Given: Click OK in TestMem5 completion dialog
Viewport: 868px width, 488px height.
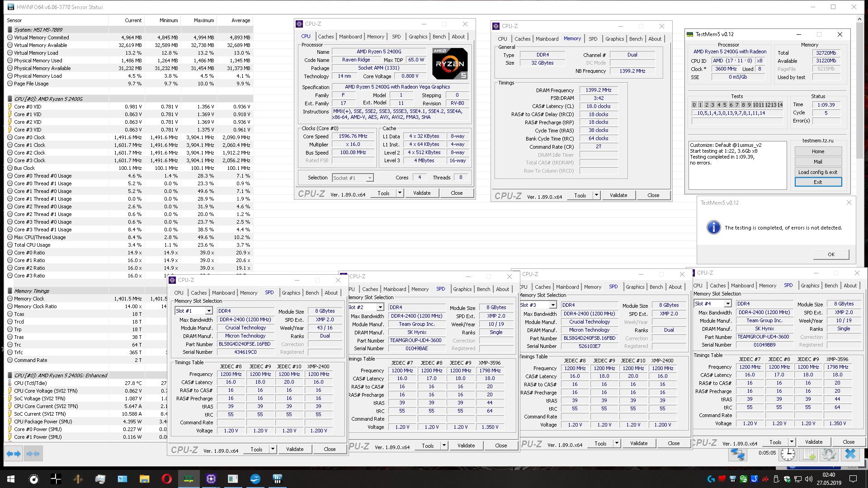Looking at the screenshot, I should click(830, 254).
